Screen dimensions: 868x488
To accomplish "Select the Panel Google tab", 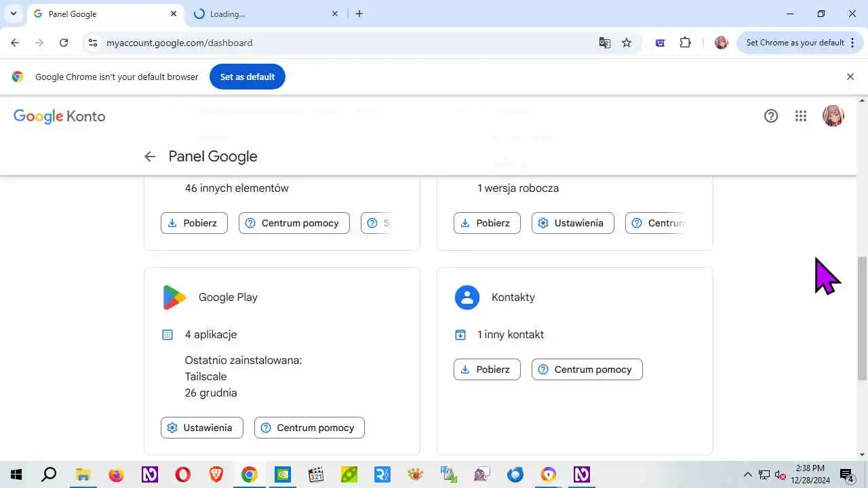I will tap(105, 14).
